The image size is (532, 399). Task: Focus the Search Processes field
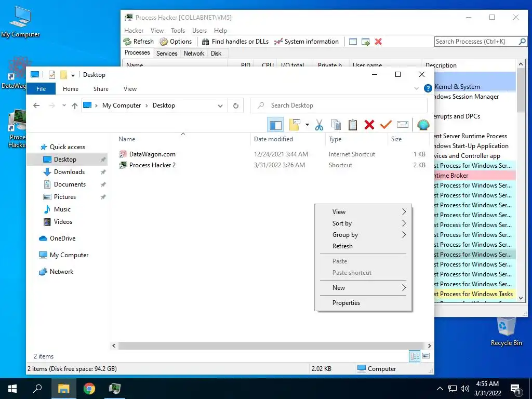(476, 42)
